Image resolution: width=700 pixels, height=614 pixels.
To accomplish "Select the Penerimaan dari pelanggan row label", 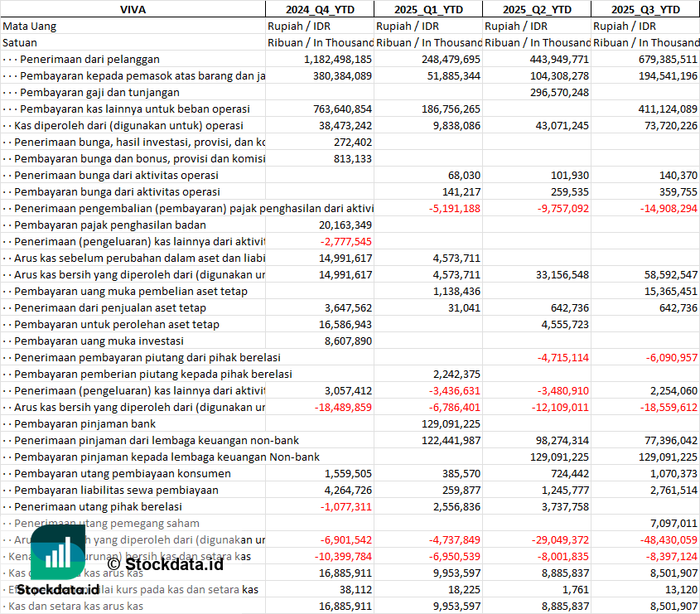I will pyautogui.click(x=89, y=60).
